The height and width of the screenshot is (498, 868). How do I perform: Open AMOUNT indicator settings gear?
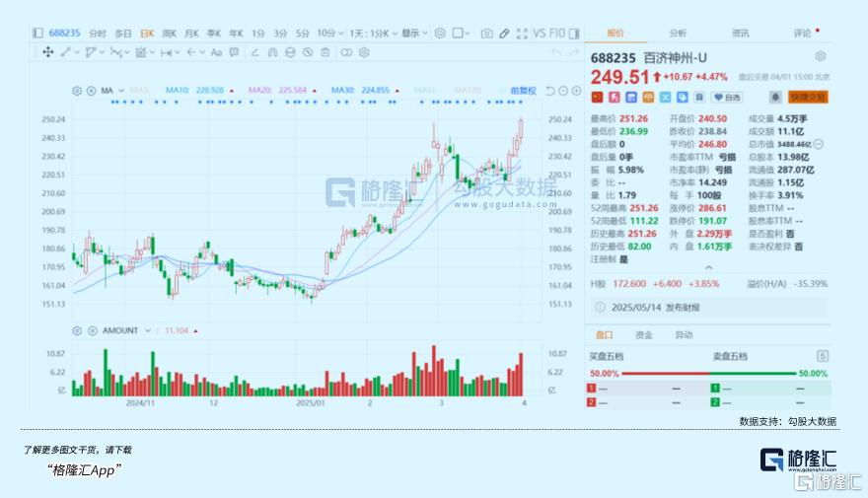click(77, 330)
